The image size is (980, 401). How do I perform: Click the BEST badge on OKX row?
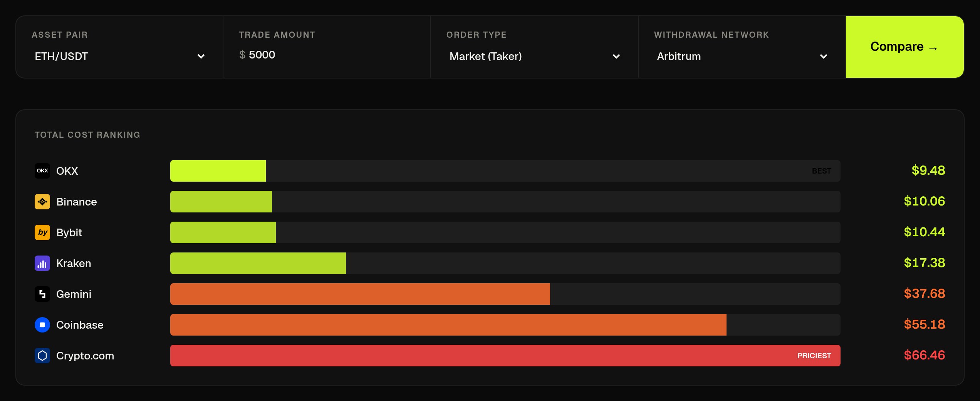pos(821,171)
